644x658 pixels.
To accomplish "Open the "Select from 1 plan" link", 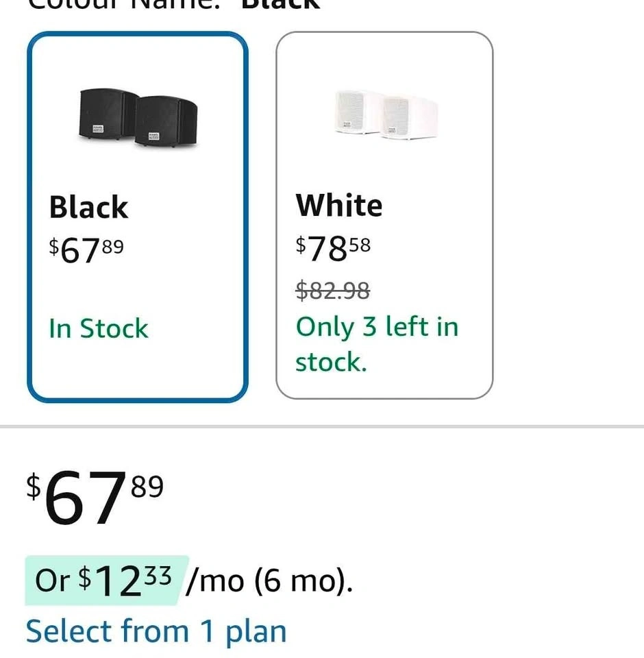I will [x=156, y=631].
